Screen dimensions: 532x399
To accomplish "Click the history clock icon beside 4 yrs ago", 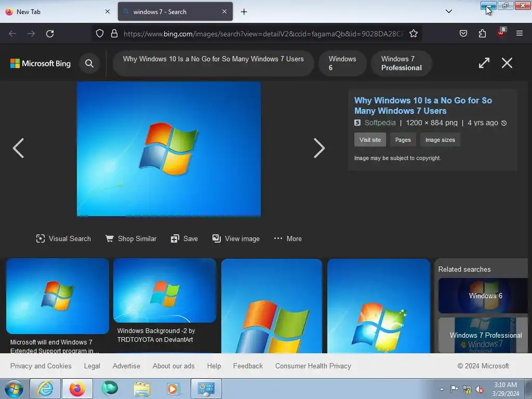I will pos(504,123).
